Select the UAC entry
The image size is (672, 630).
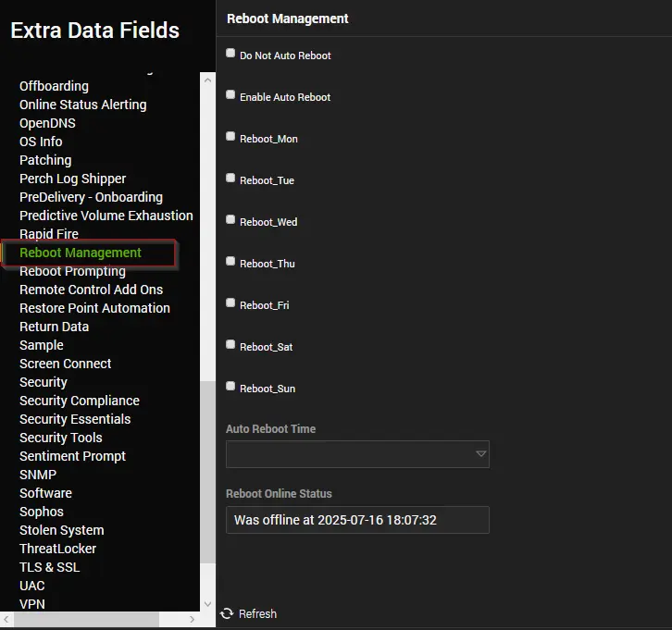32,586
